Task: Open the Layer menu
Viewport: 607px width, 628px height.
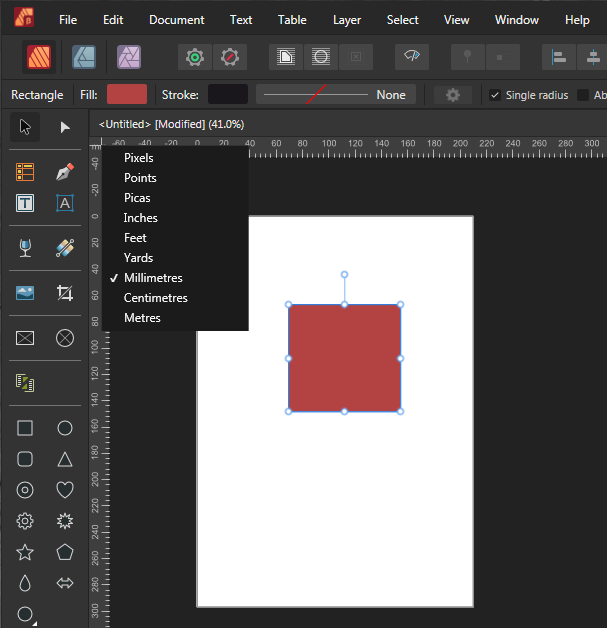Action: [347, 20]
